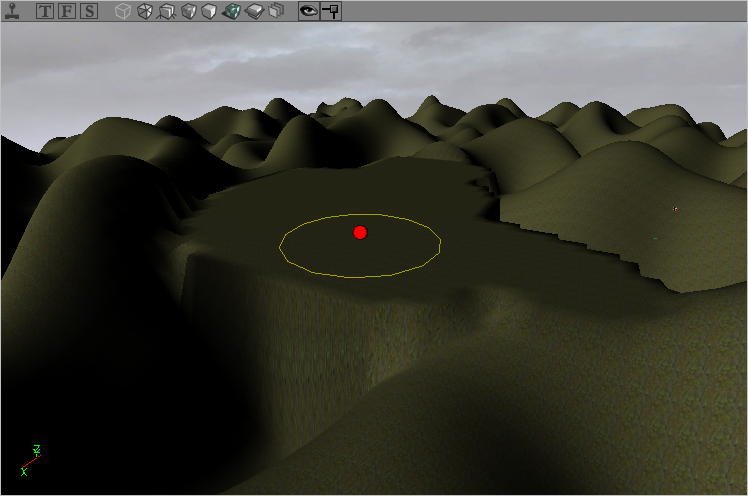The width and height of the screenshot is (748, 496).
Task: Select the gray faceted cube render icon
Action: [188, 12]
